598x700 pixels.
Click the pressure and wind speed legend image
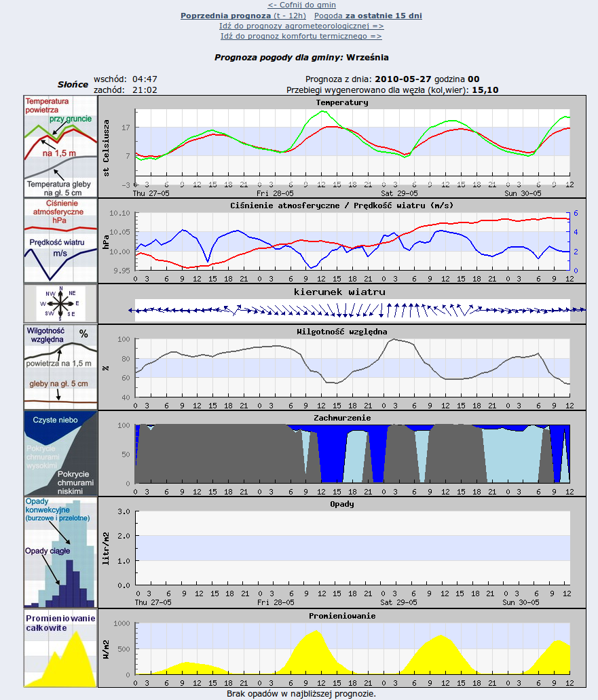[60, 240]
